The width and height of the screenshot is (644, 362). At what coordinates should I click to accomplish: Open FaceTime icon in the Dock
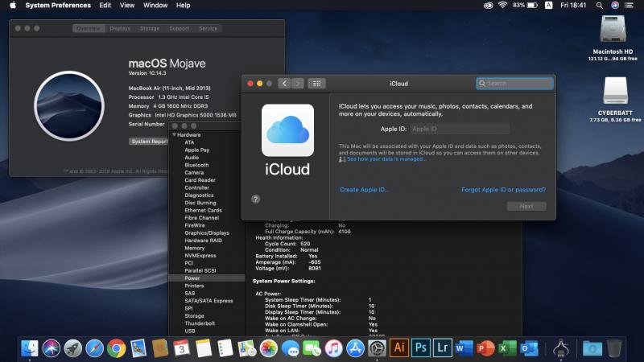[312, 348]
